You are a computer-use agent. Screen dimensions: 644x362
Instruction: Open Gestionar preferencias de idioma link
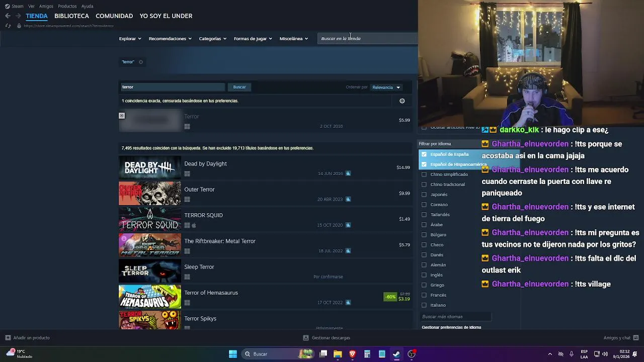tap(451, 327)
